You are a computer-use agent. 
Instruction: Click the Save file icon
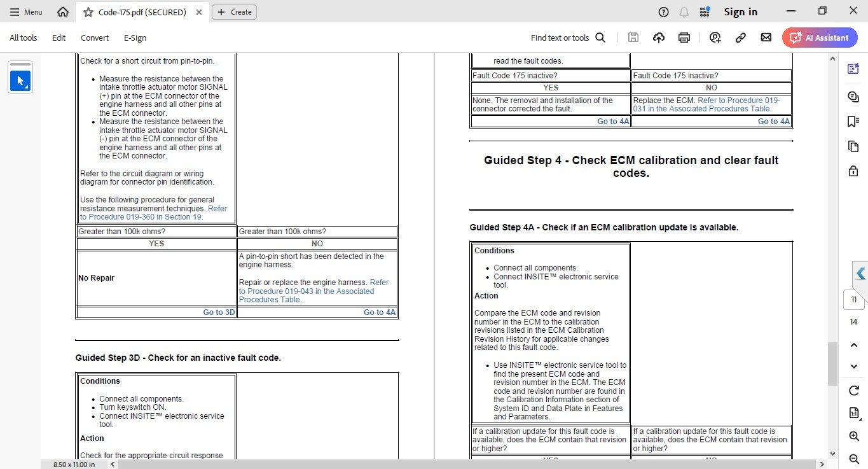pyautogui.click(x=633, y=38)
